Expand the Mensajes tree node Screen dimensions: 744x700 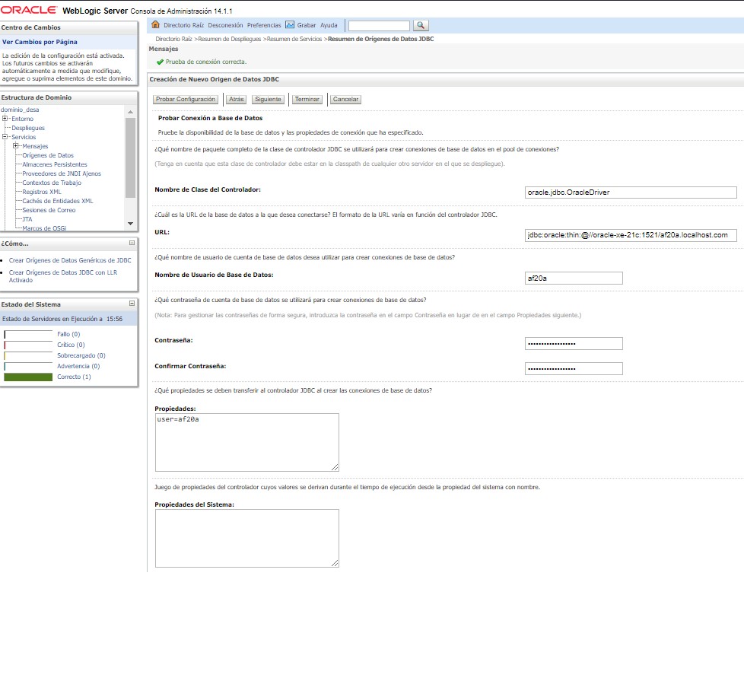[16, 145]
